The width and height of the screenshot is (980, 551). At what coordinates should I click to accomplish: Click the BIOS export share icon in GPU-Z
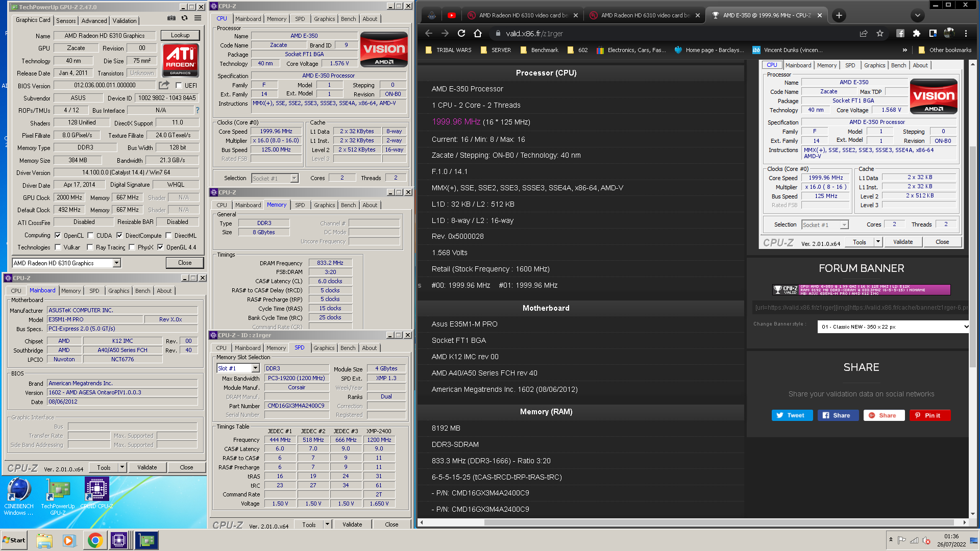[x=164, y=85]
